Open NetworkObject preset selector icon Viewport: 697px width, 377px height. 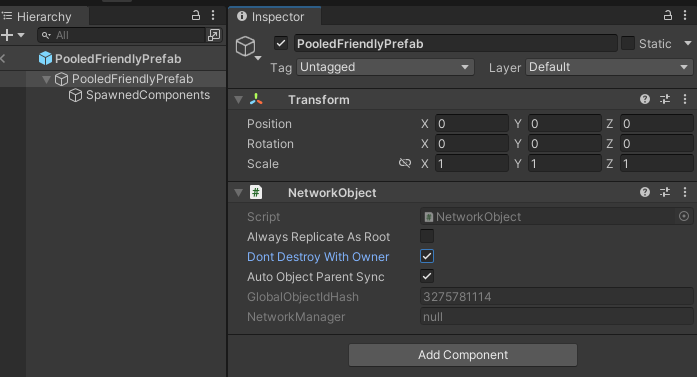pyautogui.click(x=665, y=192)
